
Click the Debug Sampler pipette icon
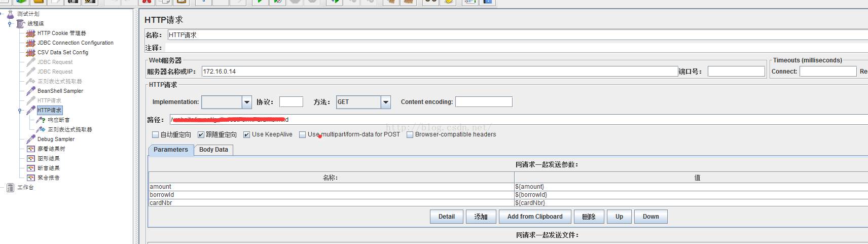click(31, 139)
